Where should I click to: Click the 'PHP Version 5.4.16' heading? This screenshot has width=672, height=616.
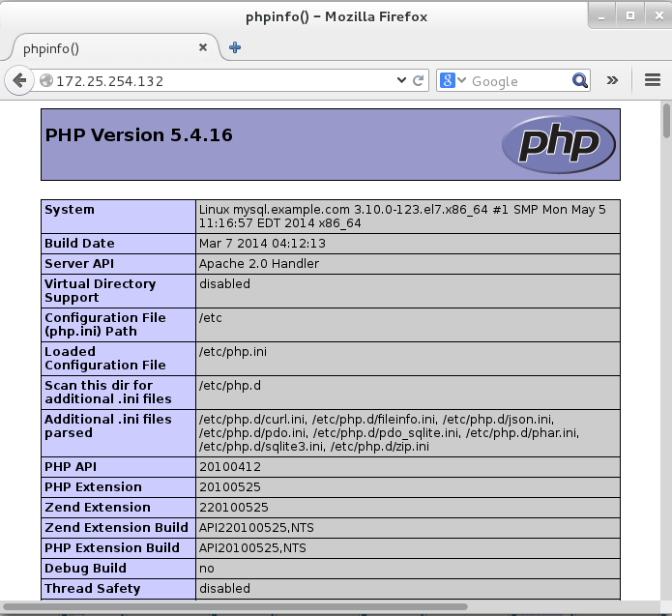click(x=139, y=135)
